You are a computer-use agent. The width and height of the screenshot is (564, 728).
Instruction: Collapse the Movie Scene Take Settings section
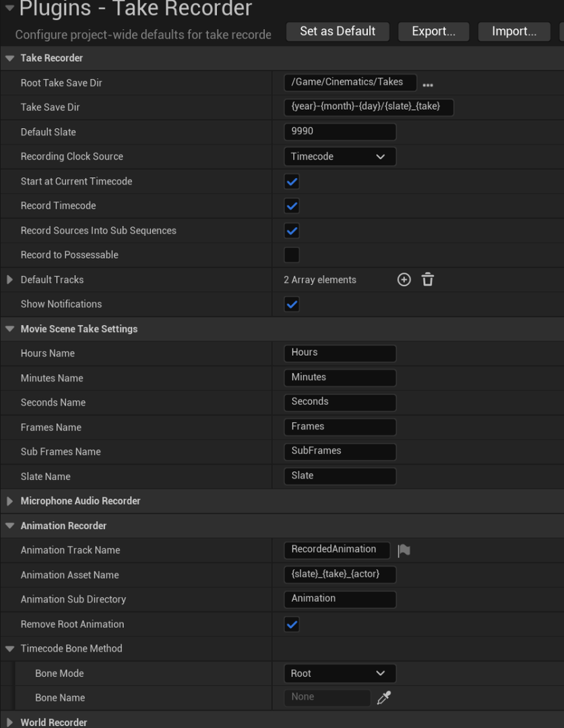tap(9, 328)
